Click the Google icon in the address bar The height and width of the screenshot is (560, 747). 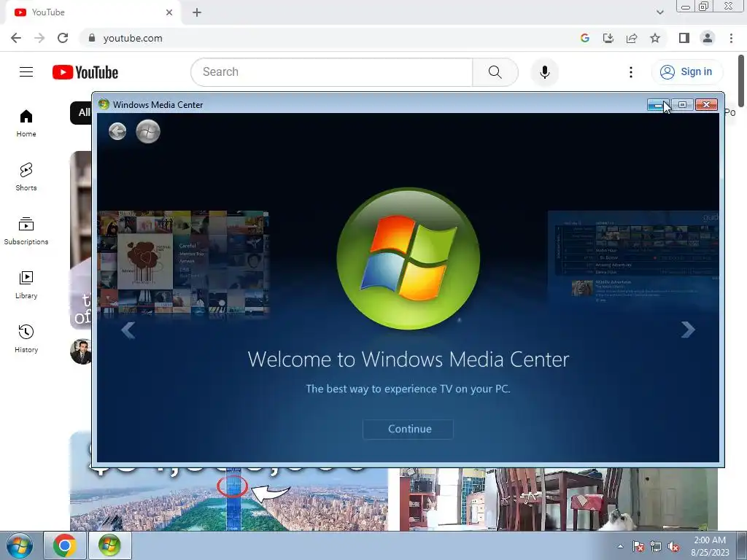click(584, 38)
